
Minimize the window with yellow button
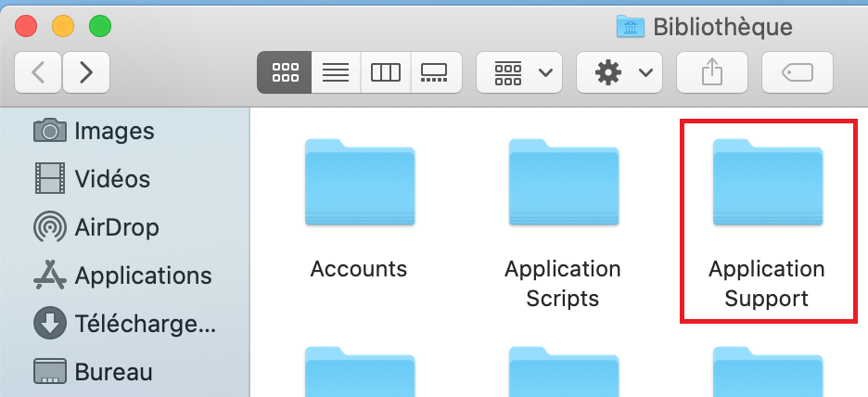pos(63,27)
